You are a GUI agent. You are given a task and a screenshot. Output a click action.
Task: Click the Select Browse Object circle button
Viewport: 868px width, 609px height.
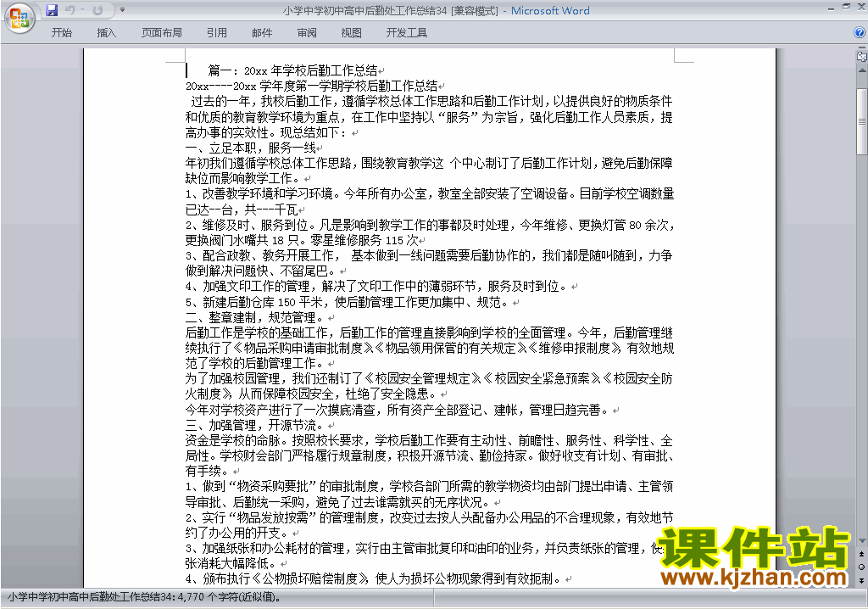[x=862, y=567]
